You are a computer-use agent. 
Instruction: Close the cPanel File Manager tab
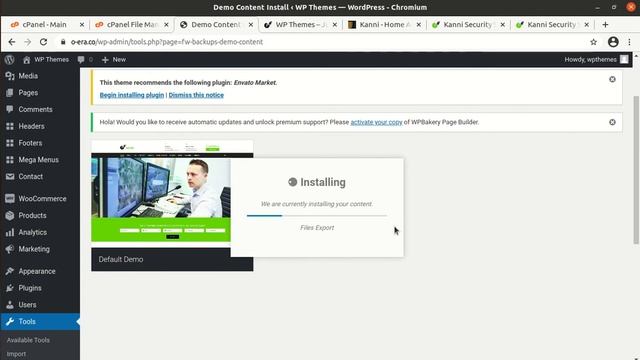[x=166, y=25]
